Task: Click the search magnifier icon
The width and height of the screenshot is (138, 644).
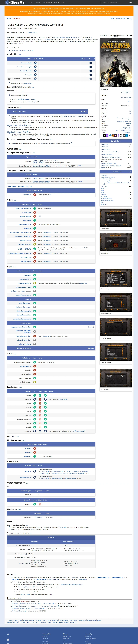Action: 102,2
